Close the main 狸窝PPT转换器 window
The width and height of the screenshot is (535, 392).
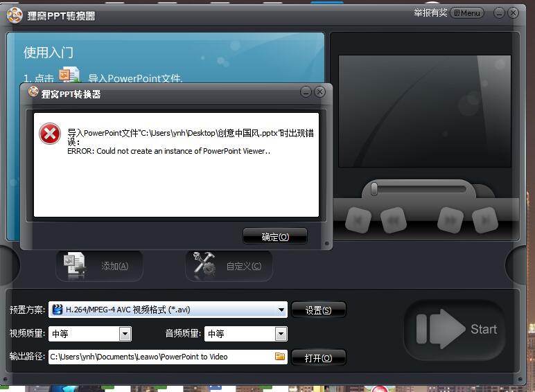(x=513, y=13)
